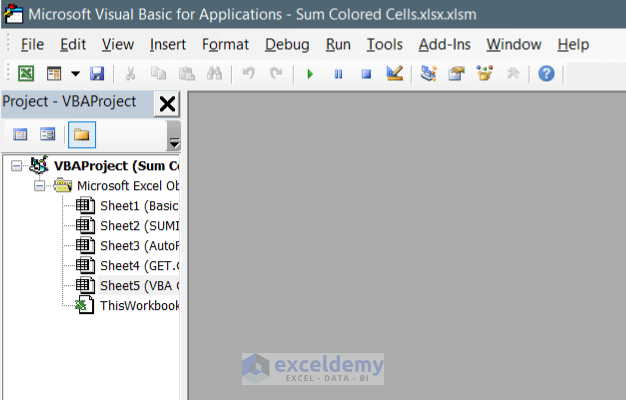Select VBAProject (Sum Co... root item
The image size is (626, 400).
[x=117, y=166]
